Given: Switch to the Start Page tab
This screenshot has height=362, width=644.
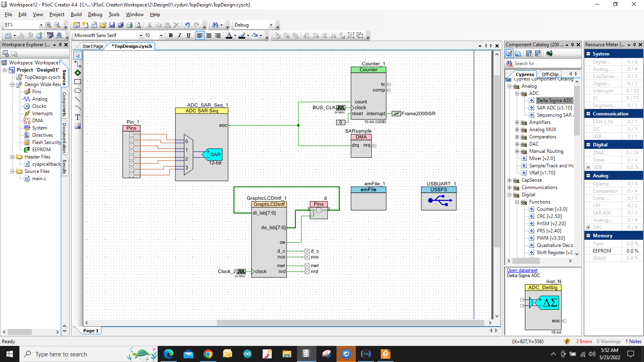Looking at the screenshot, I should coord(93,46).
